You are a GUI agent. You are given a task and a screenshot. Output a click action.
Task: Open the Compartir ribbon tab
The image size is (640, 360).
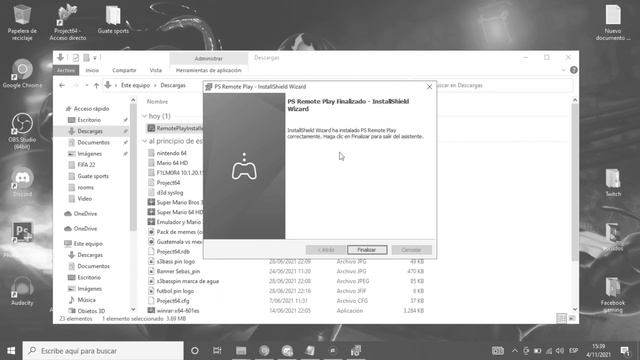pos(124,70)
